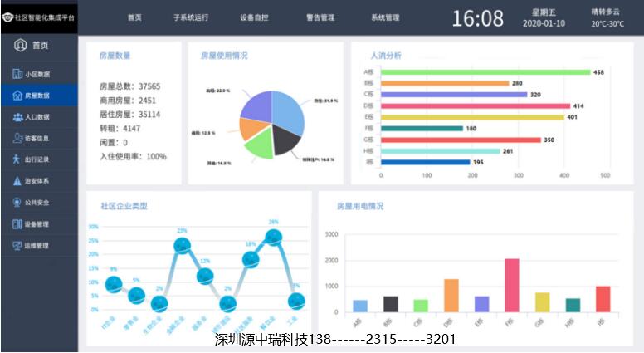Click the monitor icon for 运维管理
Viewport: 644px width, 353px height.
[17, 245]
